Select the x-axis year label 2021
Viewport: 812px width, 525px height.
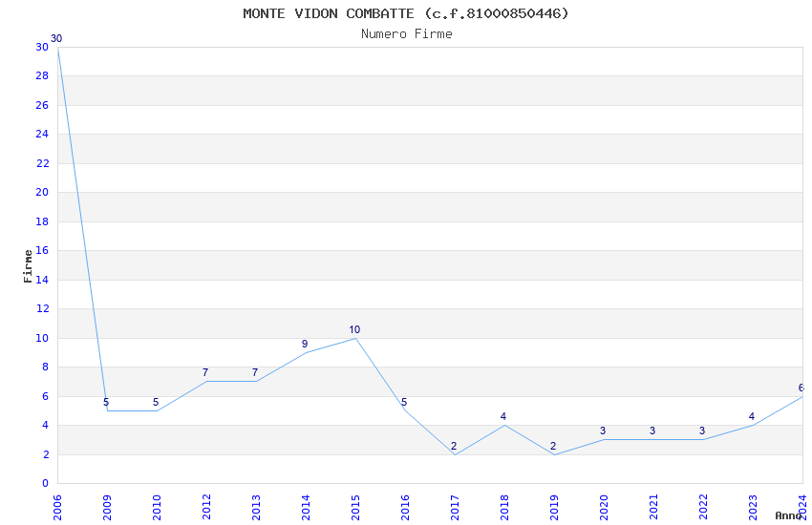(x=654, y=508)
